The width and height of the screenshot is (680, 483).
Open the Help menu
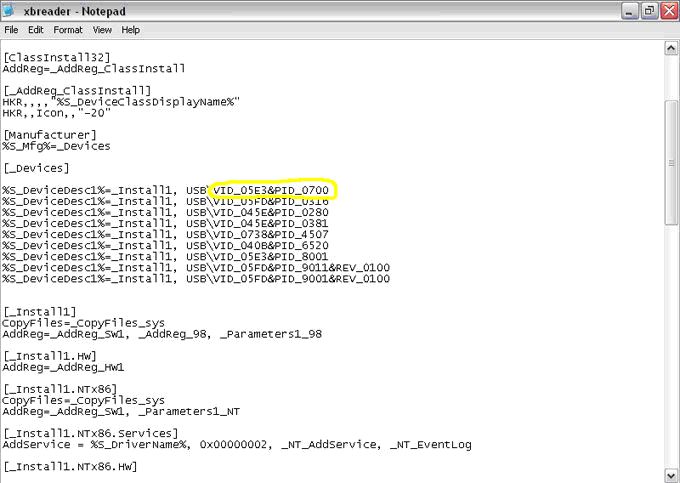[130, 30]
